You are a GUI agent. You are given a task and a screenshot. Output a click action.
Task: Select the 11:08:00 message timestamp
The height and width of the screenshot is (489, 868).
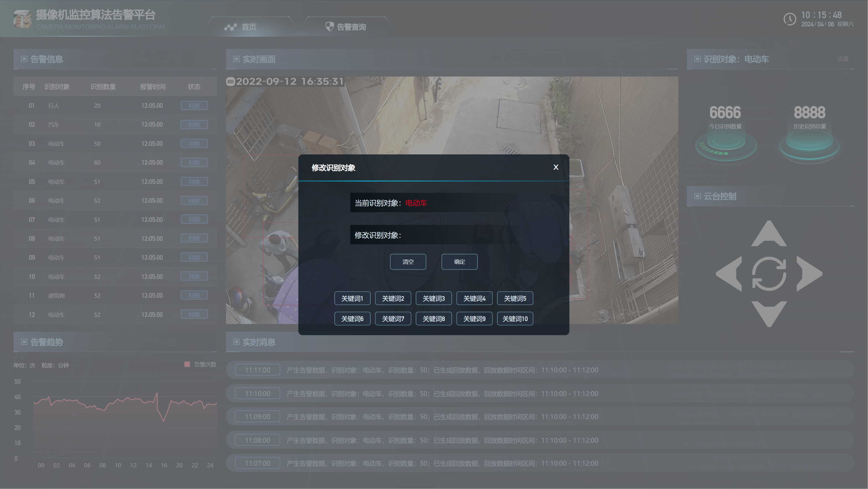257,440
